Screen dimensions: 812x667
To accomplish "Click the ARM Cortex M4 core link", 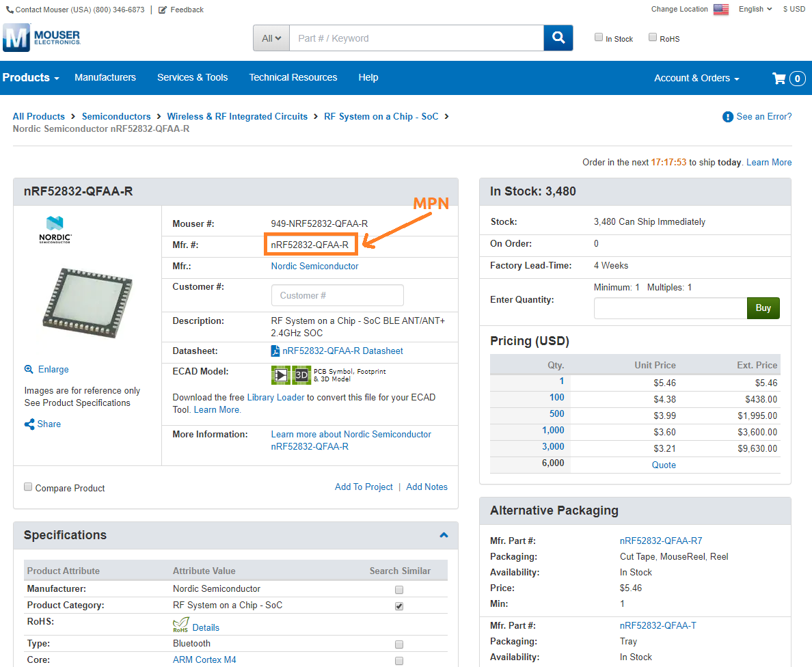I will [x=204, y=660].
